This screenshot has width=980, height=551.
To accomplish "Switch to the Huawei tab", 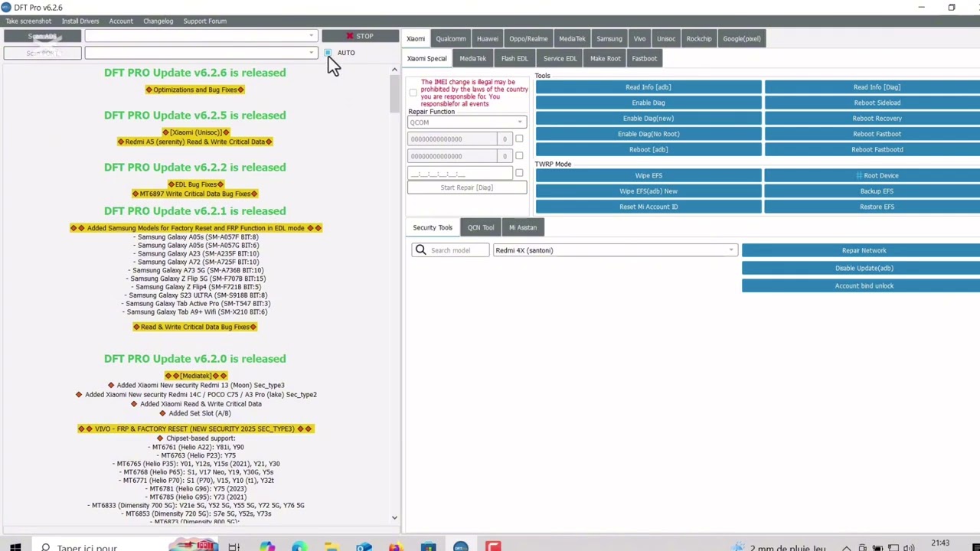I will (x=488, y=38).
